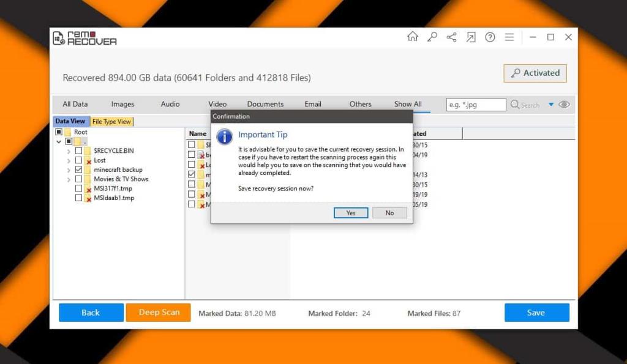Switch to the File Type View tab
The width and height of the screenshot is (627, 364).
pos(111,122)
